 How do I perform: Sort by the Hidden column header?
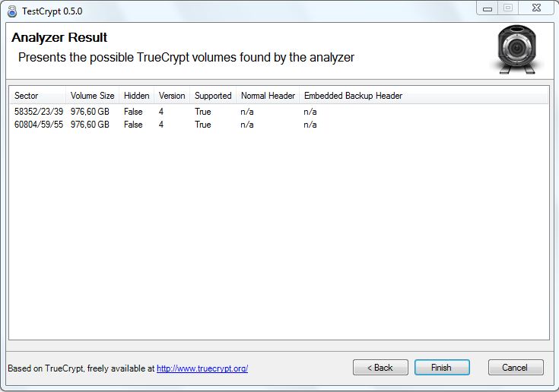coord(137,96)
